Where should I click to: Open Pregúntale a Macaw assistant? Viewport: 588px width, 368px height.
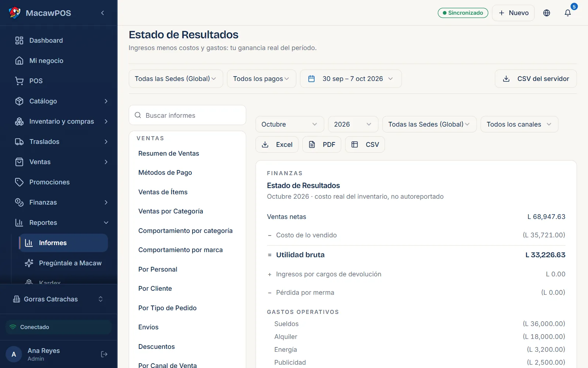[63, 263]
